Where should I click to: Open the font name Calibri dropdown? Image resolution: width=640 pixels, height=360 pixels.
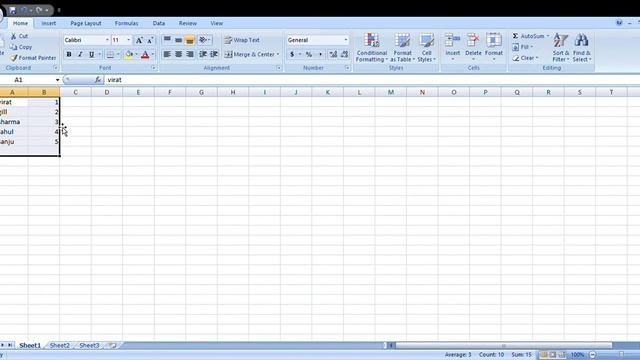(107, 40)
